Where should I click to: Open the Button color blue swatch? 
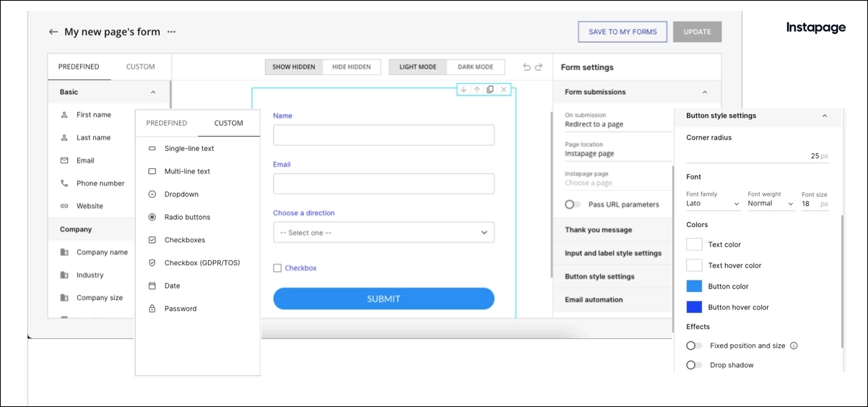tap(694, 286)
